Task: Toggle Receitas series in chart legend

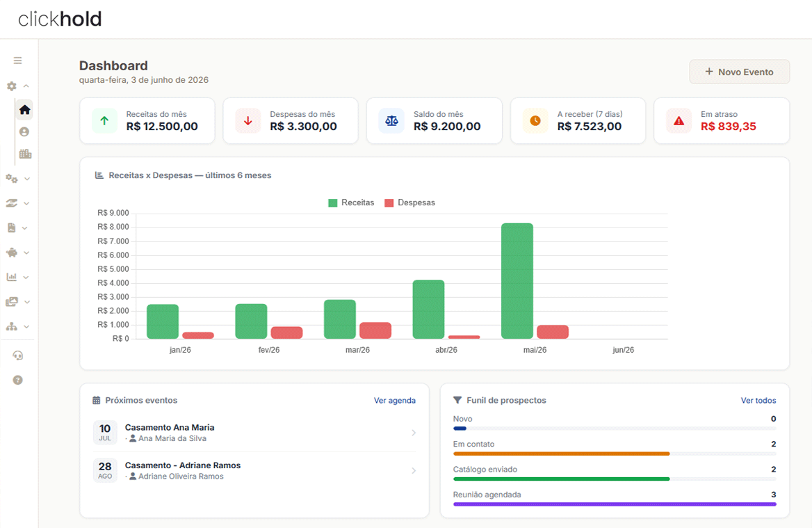Action: [351, 202]
